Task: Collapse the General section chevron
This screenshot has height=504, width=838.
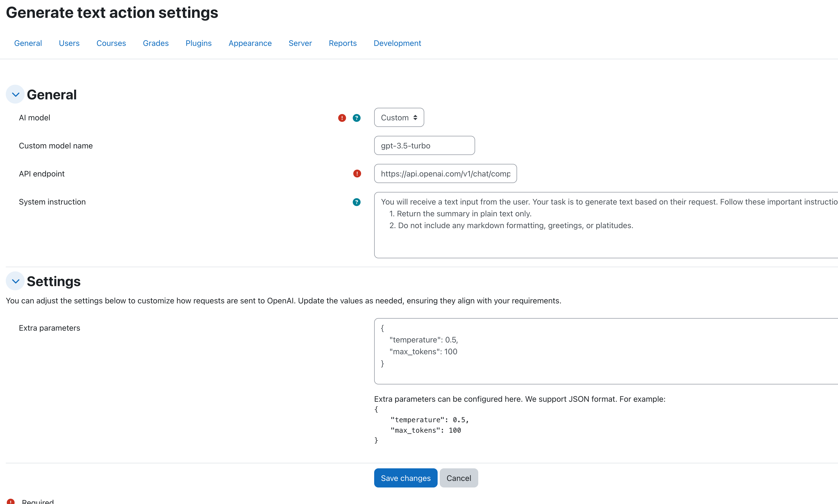Action: [15, 94]
